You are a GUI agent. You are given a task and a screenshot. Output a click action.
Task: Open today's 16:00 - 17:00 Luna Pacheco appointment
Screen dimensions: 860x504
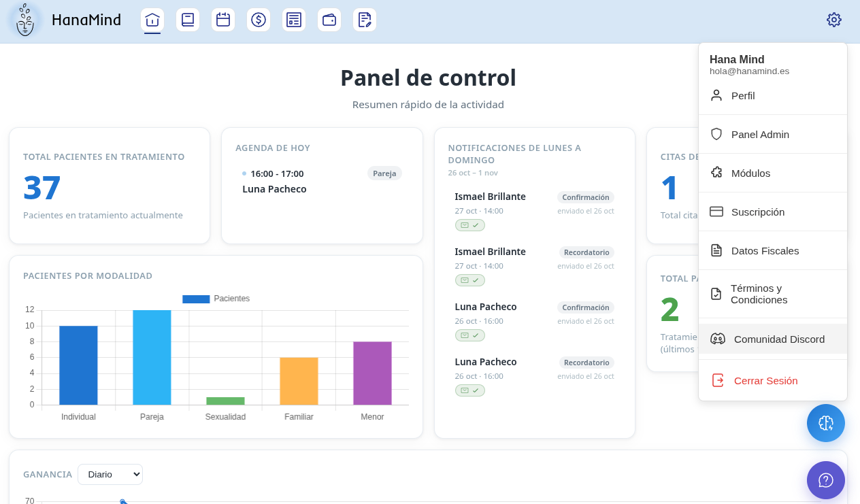(322, 182)
